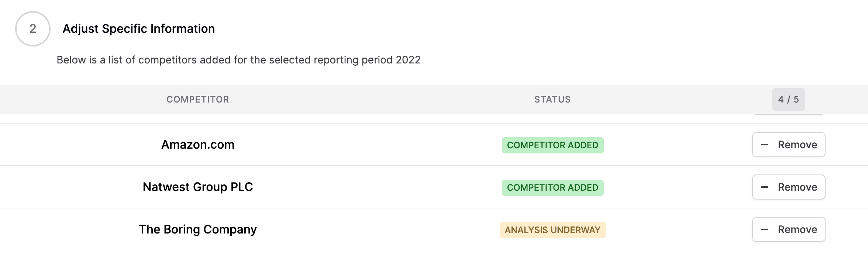
Task: Click the word Remove in Amazon.com row
Action: point(797,145)
